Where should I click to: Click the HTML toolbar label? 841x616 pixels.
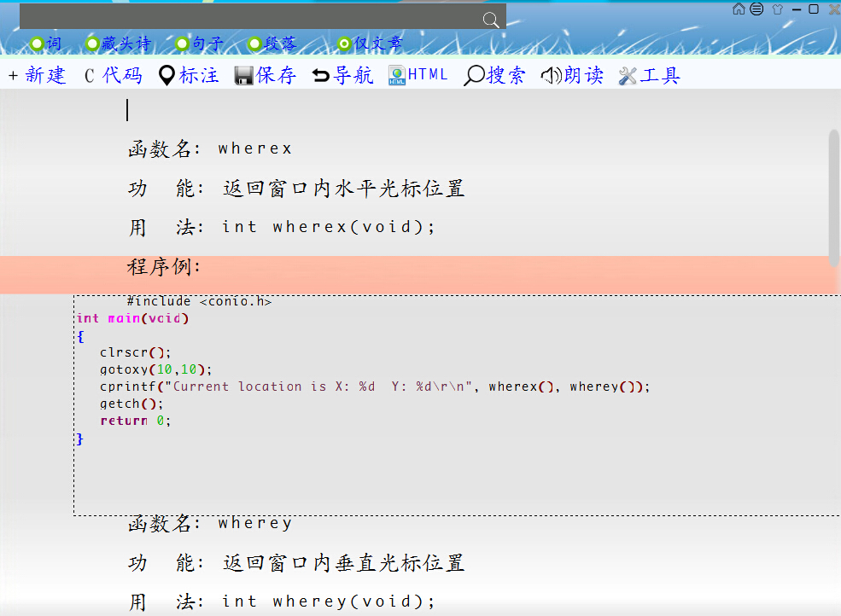428,74
